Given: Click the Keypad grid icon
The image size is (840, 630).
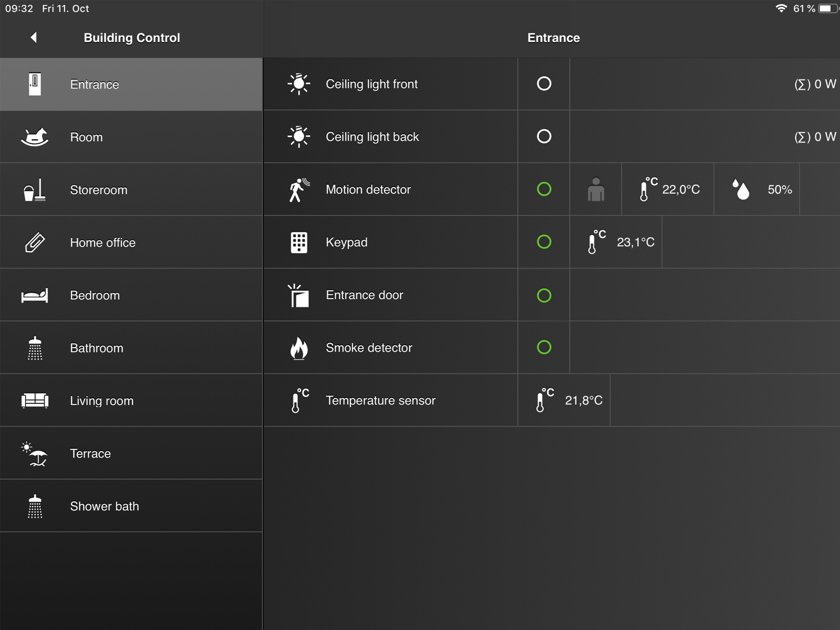Looking at the screenshot, I should tap(299, 242).
